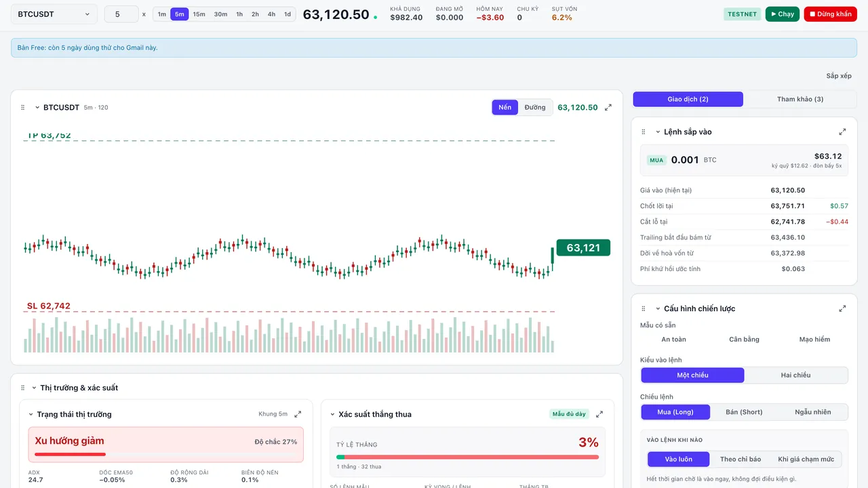The image size is (868, 488).
Task: Switch to the Tham khảo (3) tab
Action: [x=800, y=99]
